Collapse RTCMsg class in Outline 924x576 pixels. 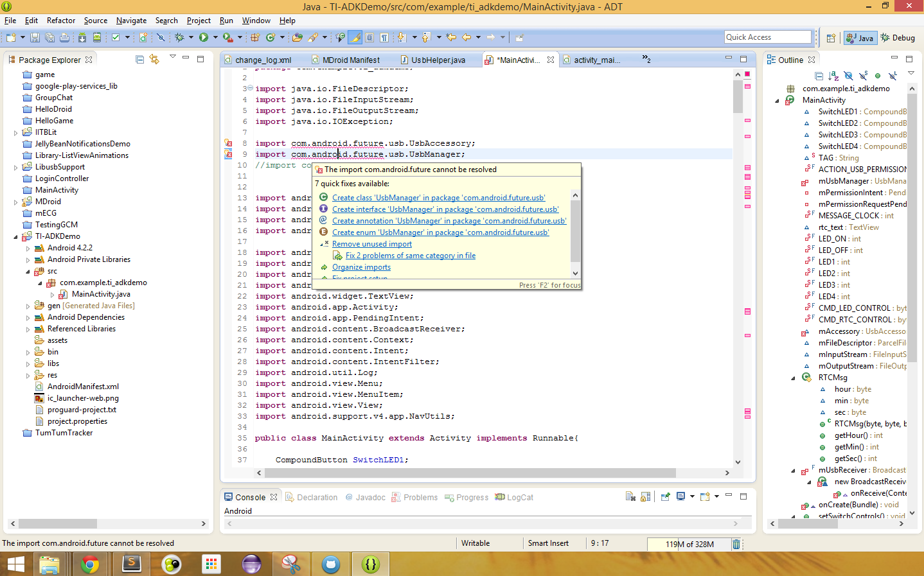pos(793,378)
